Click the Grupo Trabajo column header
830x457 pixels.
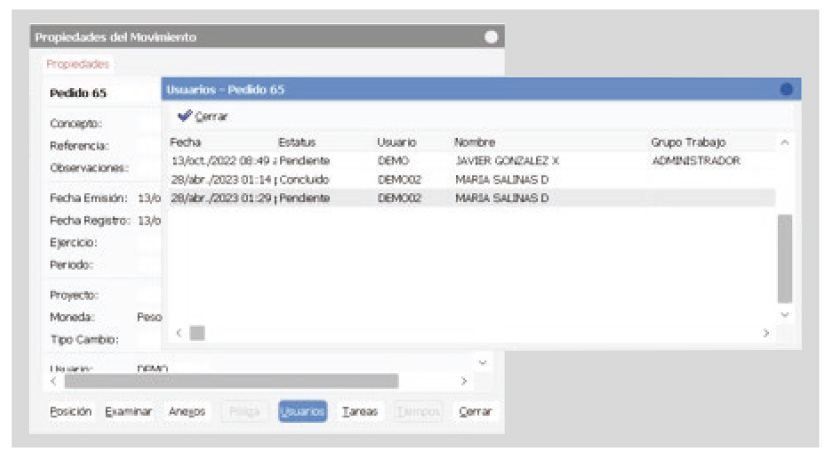tap(688, 143)
